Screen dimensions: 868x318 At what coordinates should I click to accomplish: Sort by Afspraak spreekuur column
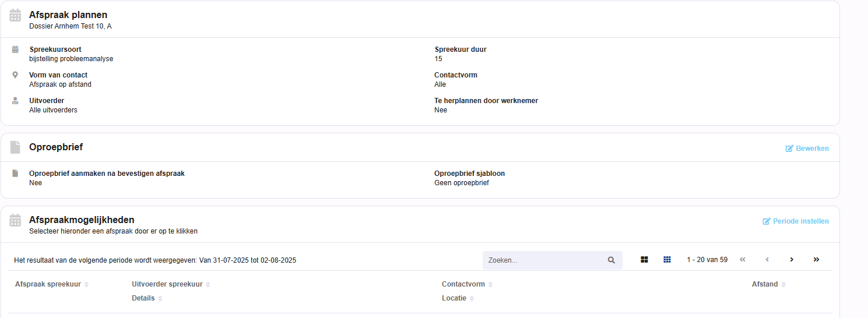(x=52, y=284)
